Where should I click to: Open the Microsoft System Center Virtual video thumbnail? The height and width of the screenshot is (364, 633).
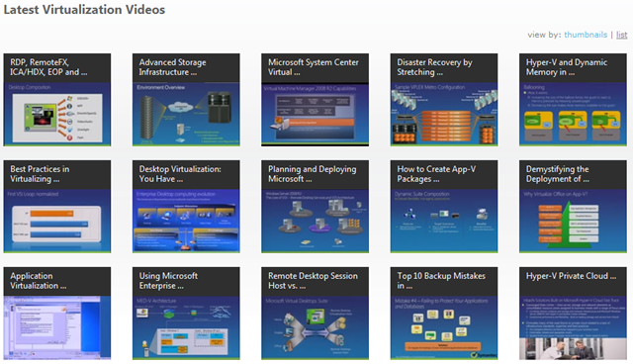pos(315,100)
